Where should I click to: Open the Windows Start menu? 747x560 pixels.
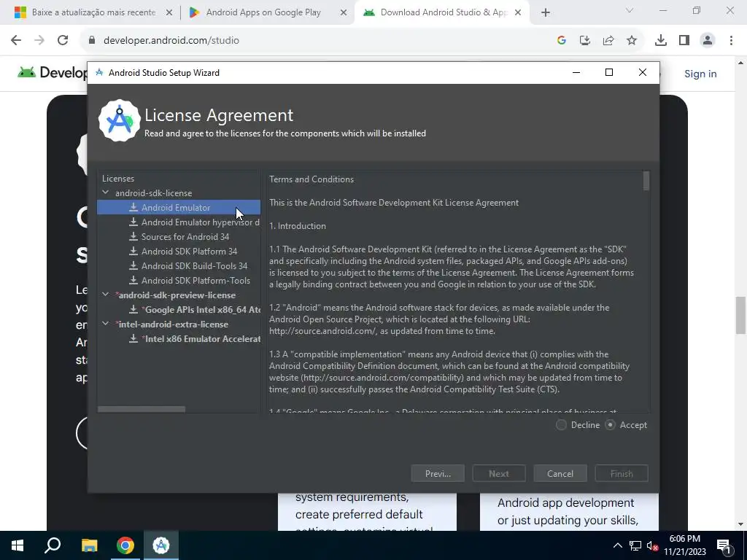click(x=18, y=545)
